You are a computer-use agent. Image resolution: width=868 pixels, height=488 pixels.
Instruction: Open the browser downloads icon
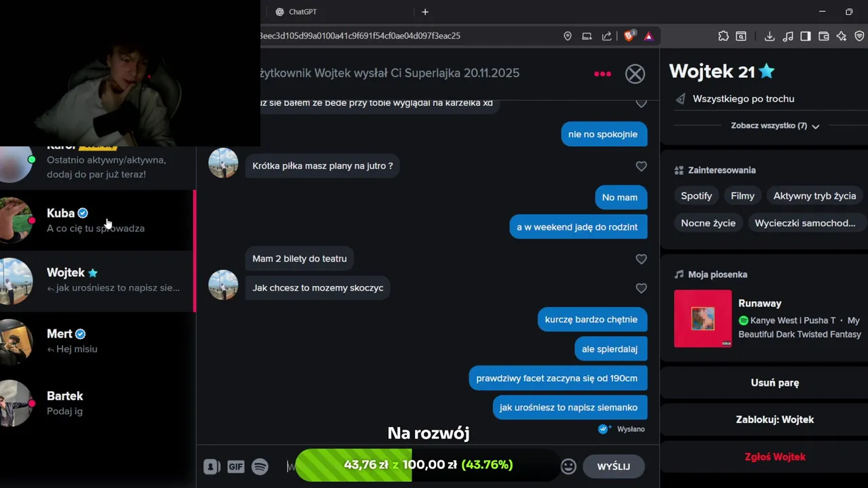(769, 36)
